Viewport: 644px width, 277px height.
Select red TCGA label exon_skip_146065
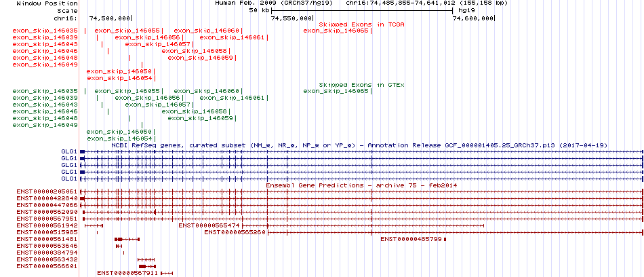tap(336, 31)
